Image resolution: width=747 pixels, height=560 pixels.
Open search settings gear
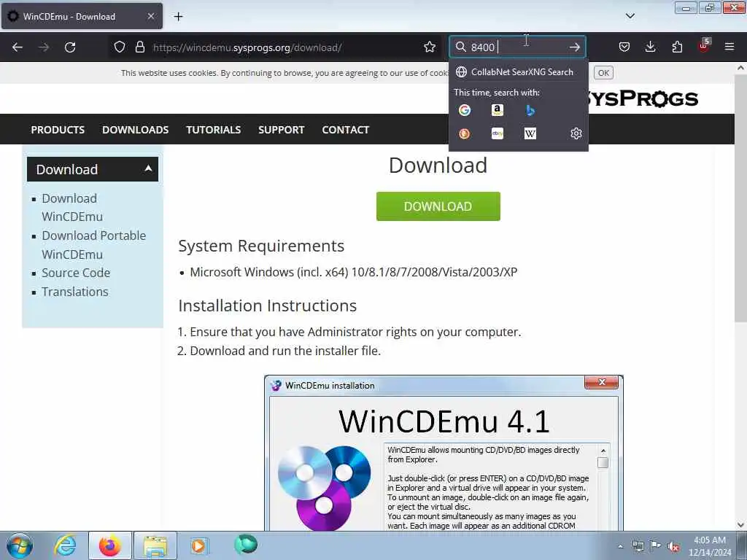pyautogui.click(x=576, y=134)
